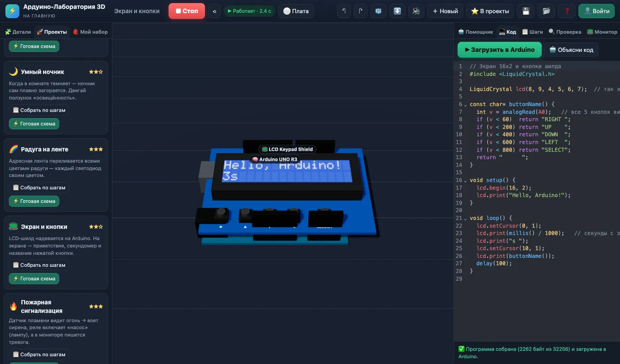Redo with the right-turn arrow icon
The image size is (620, 364).
pyautogui.click(x=361, y=11)
